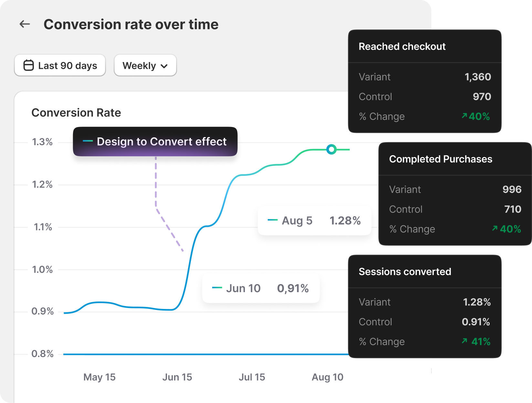
Task: Click the 0.9% y-axis label
Action: point(43,311)
